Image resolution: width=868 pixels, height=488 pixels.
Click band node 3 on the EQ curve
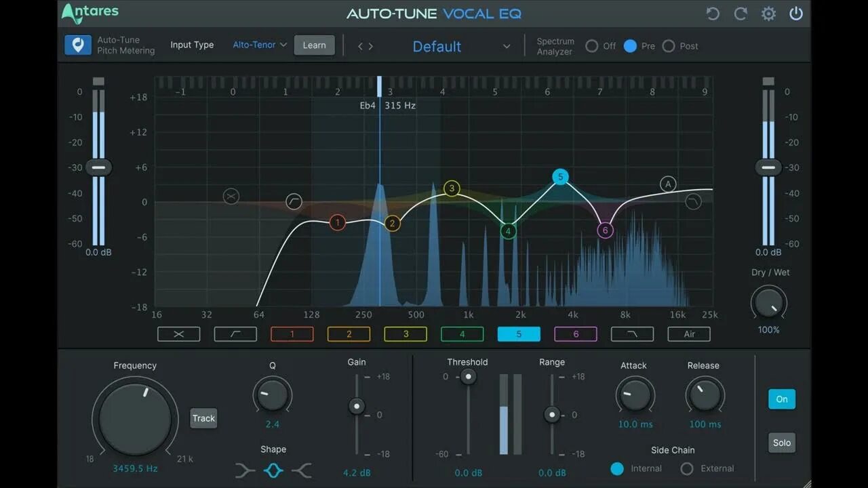[452, 188]
